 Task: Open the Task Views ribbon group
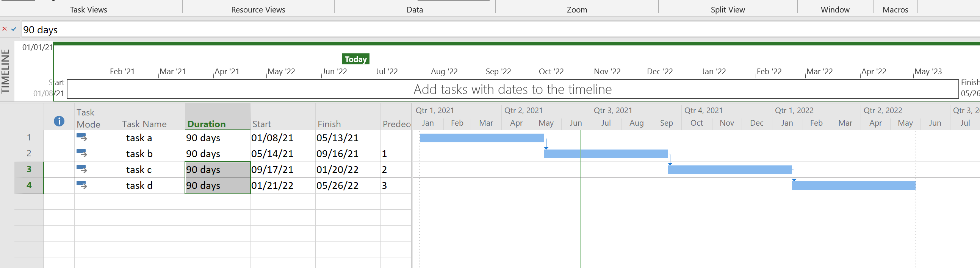click(x=88, y=10)
